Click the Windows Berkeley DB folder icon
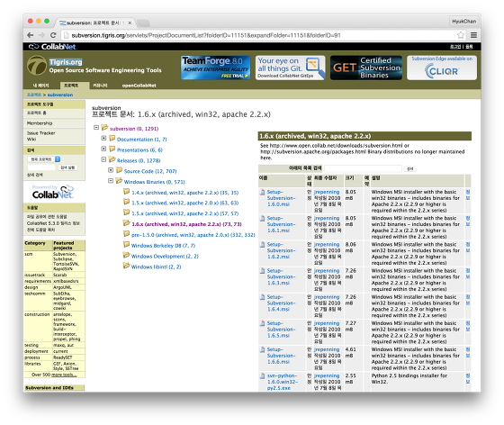This screenshot has height=425, width=504. [x=126, y=245]
